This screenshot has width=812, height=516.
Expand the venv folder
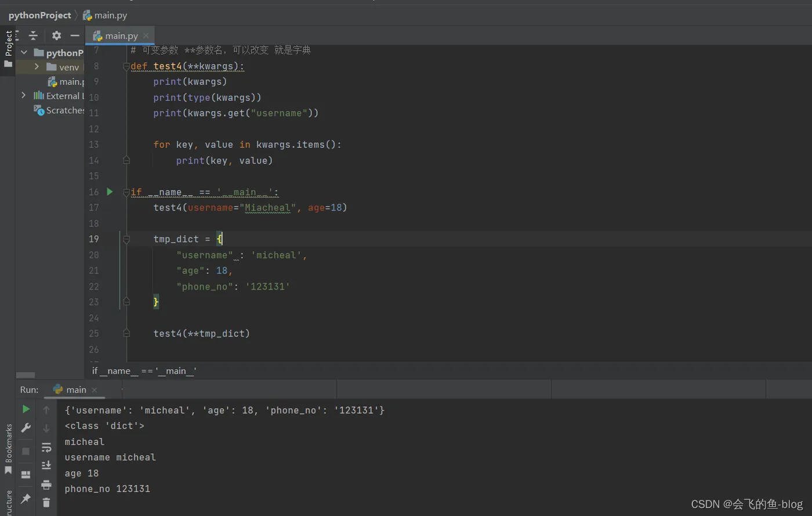(x=37, y=67)
